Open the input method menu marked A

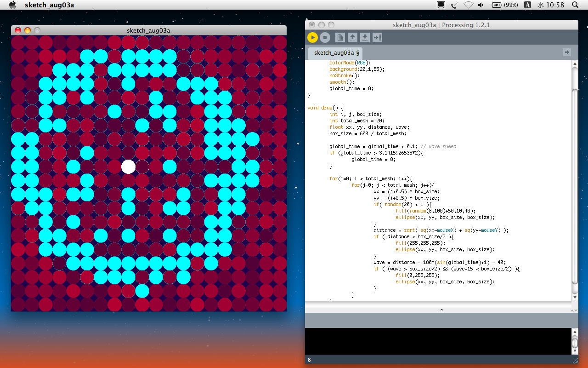tap(528, 5)
